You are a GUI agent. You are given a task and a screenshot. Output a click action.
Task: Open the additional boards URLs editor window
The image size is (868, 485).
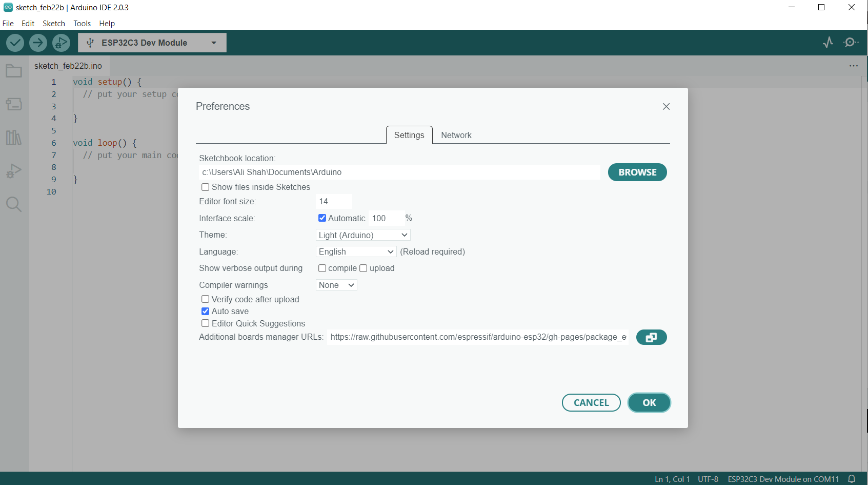651,337
